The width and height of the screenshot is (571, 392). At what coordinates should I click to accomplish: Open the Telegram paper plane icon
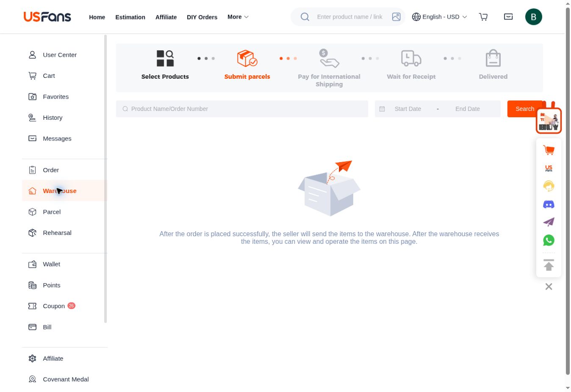coord(549,222)
